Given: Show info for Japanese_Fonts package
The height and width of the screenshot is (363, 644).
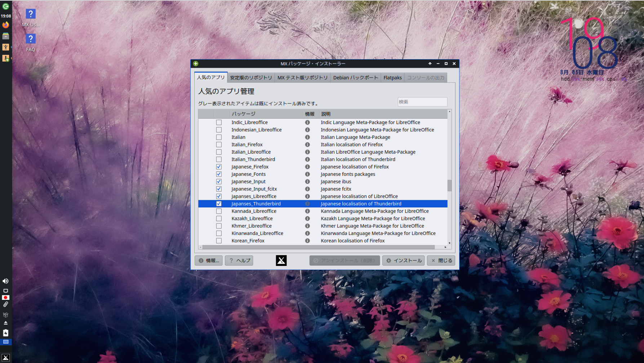Looking at the screenshot, I should click(x=307, y=174).
